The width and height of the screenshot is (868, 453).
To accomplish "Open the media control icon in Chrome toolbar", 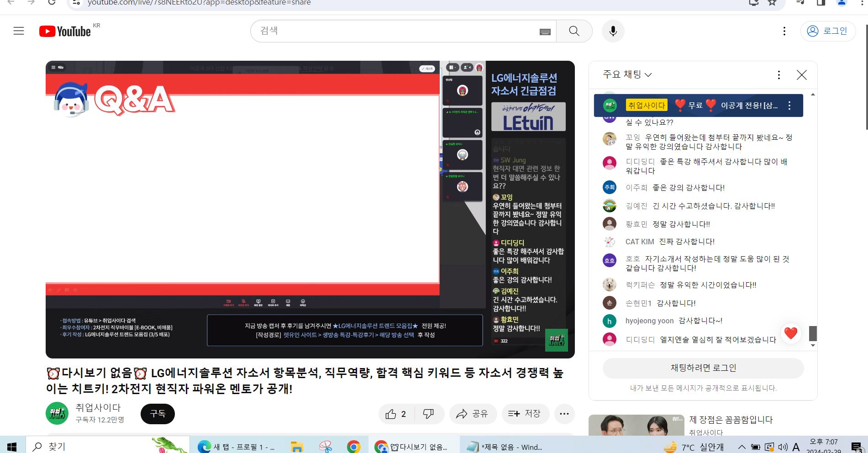I will click(800, 3).
